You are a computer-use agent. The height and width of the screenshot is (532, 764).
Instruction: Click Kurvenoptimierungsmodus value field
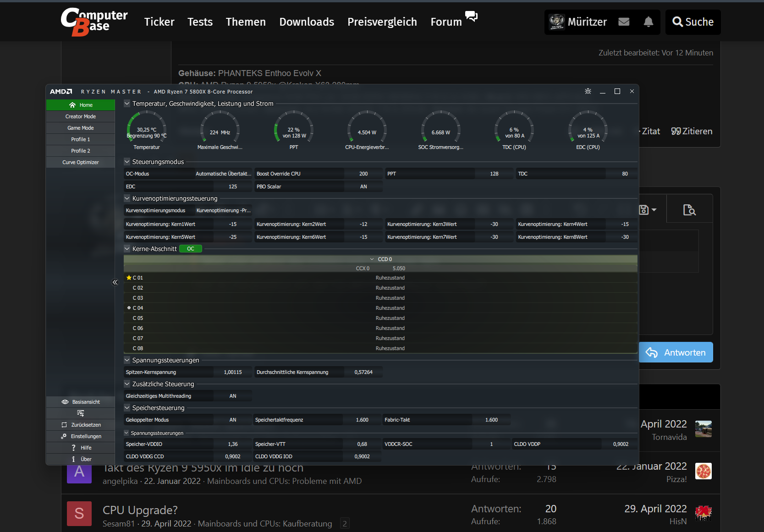pyautogui.click(x=223, y=210)
